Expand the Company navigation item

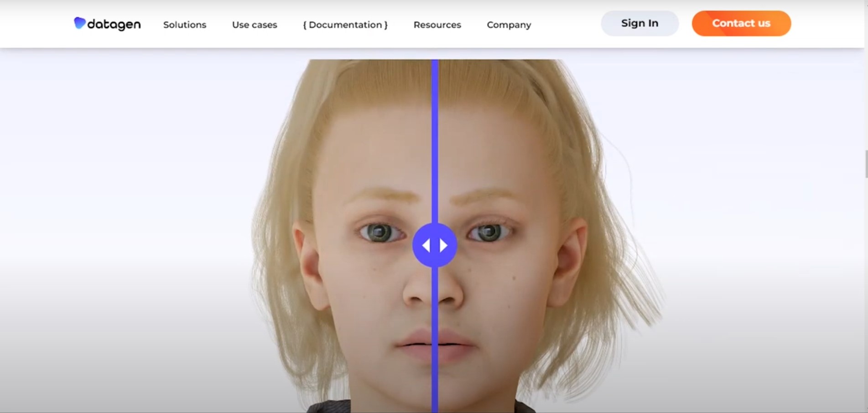509,25
